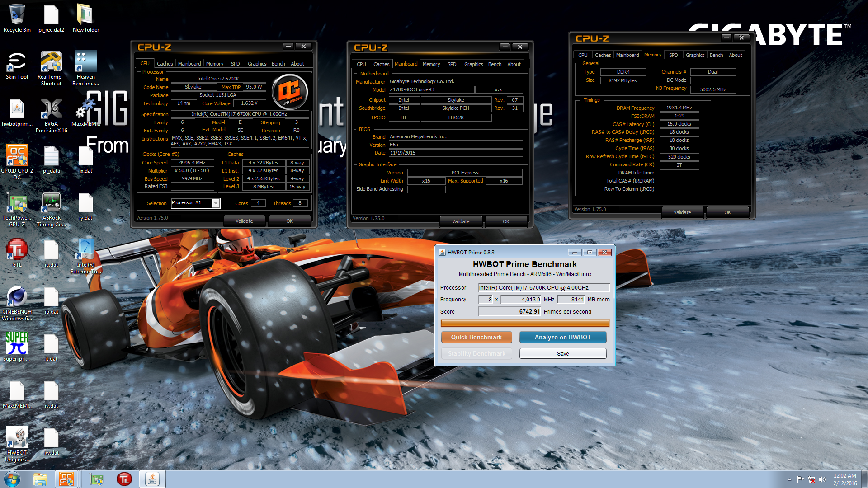
Task: Open the hwbotprime jar icon
Action: [17, 112]
